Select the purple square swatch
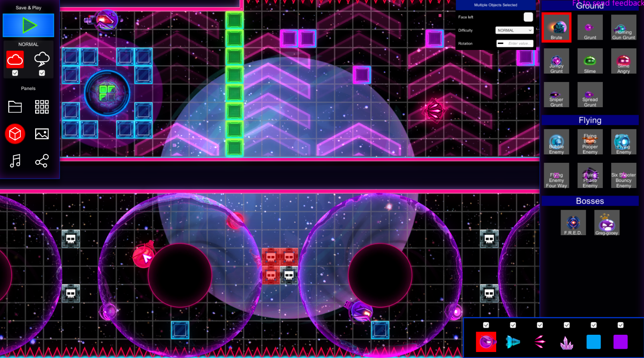 pyautogui.click(x=620, y=342)
